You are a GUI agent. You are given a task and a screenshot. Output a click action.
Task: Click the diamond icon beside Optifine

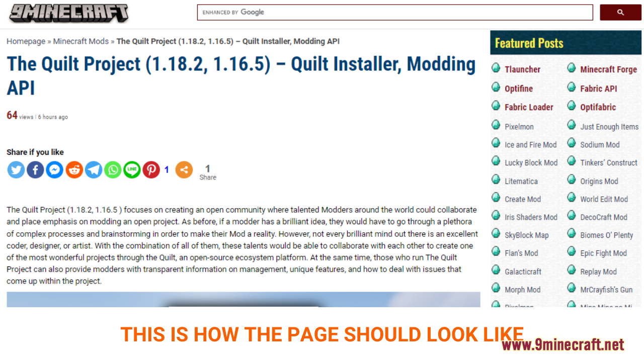click(496, 87)
